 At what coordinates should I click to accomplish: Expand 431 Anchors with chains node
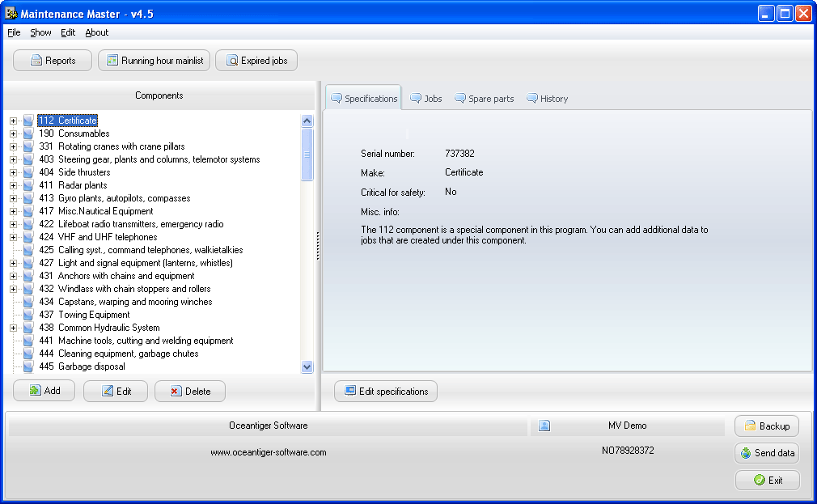point(13,276)
